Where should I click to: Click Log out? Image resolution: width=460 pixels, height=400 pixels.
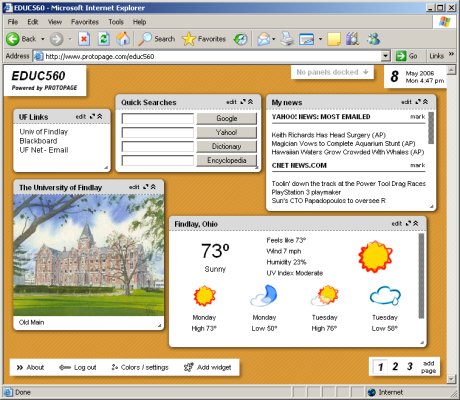click(78, 367)
